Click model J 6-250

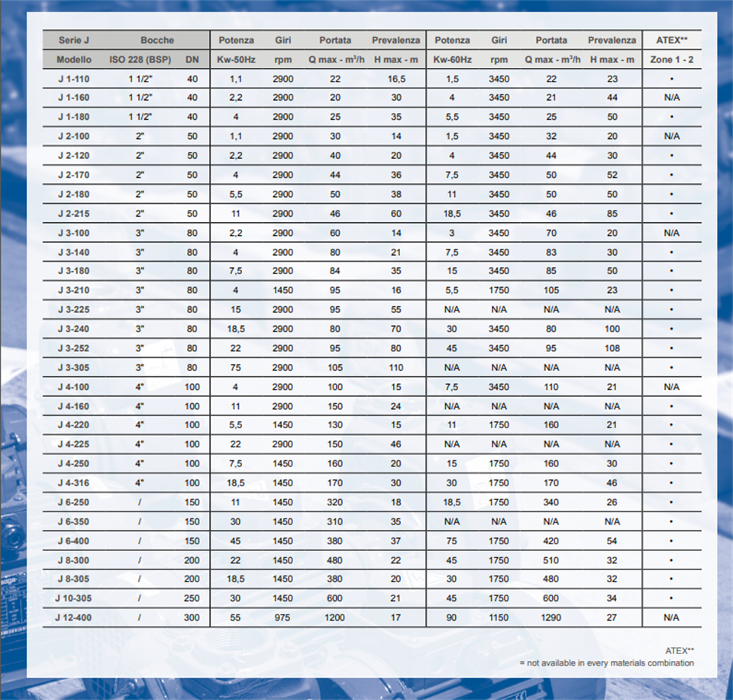coord(74,503)
